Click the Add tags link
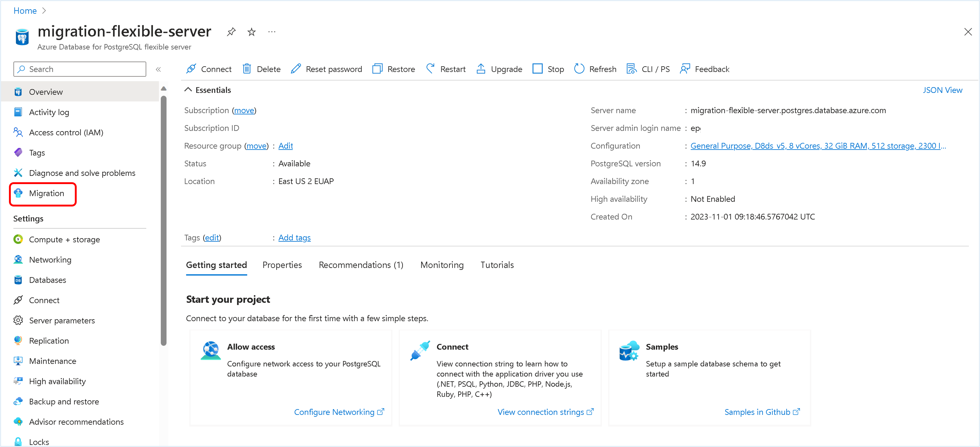Screen dimensions: 980x447 tap(294, 238)
